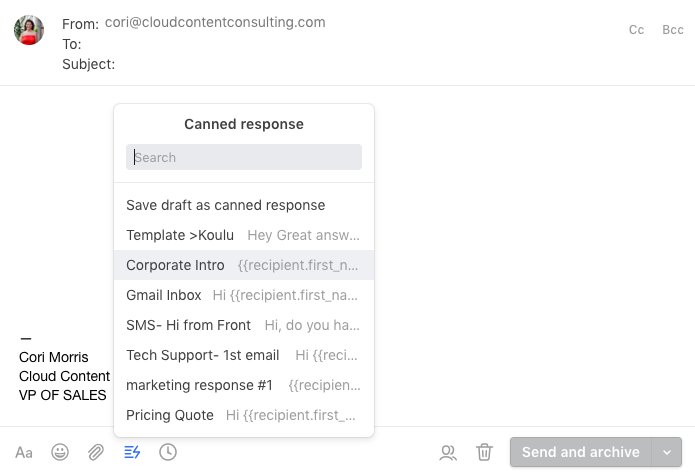Pick Tech Support- 1st email response

[x=244, y=355]
